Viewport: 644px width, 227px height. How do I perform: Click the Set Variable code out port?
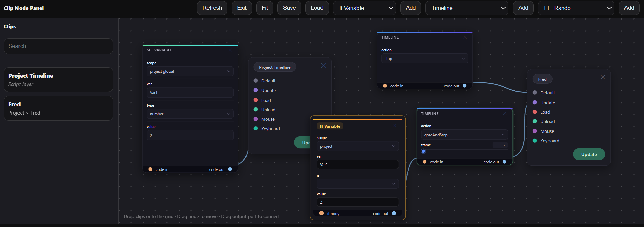point(230,169)
